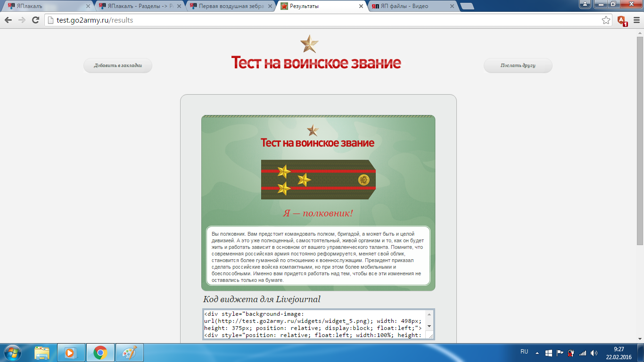This screenshot has height=362, width=644.
Task: Open media player taskbar icon
Action: click(x=71, y=353)
